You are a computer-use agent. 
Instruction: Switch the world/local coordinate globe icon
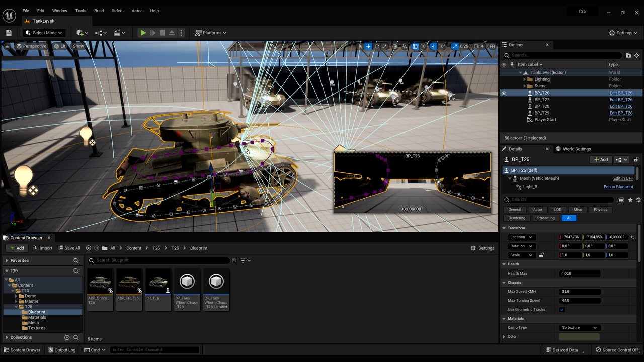395,46
